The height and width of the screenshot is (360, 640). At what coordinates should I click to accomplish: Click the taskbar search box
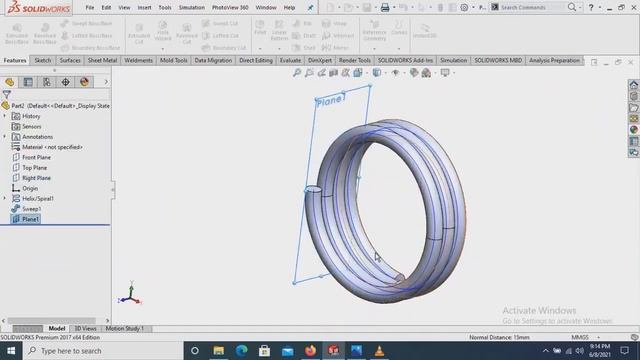(x=103, y=351)
